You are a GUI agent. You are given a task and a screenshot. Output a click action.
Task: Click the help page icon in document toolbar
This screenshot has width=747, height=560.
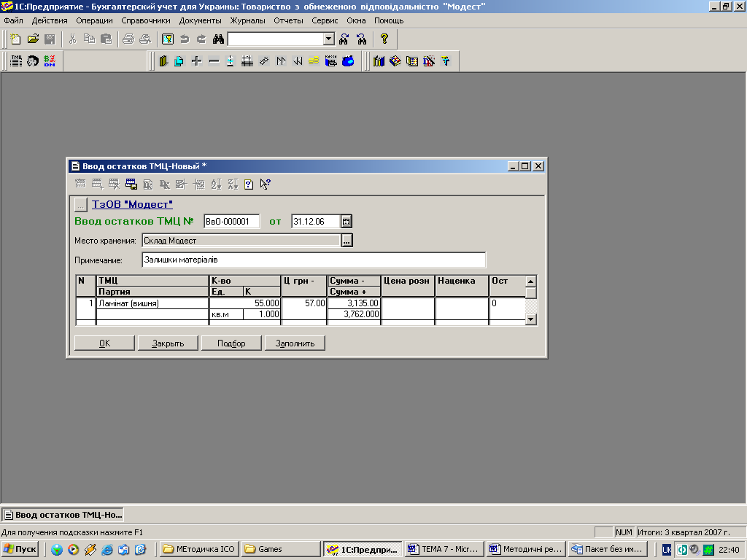click(x=249, y=184)
